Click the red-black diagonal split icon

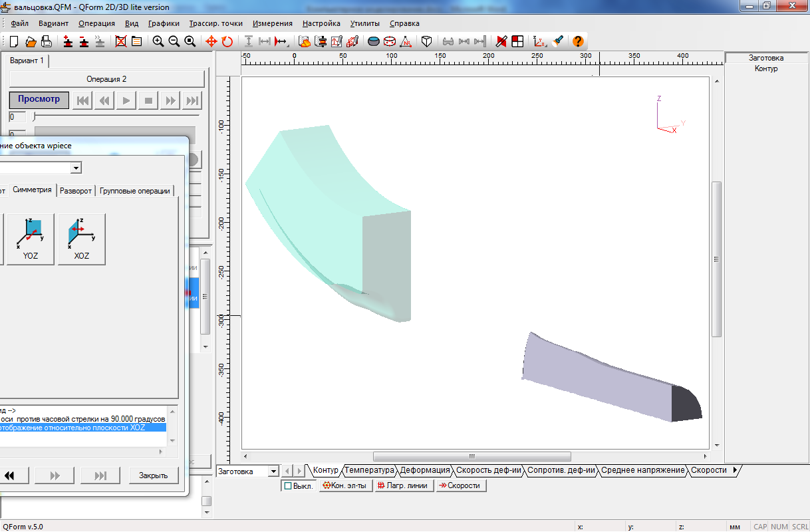coord(501,41)
